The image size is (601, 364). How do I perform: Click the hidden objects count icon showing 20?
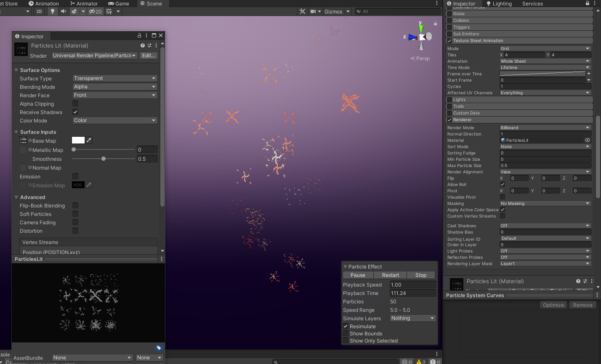click(x=95, y=11)
